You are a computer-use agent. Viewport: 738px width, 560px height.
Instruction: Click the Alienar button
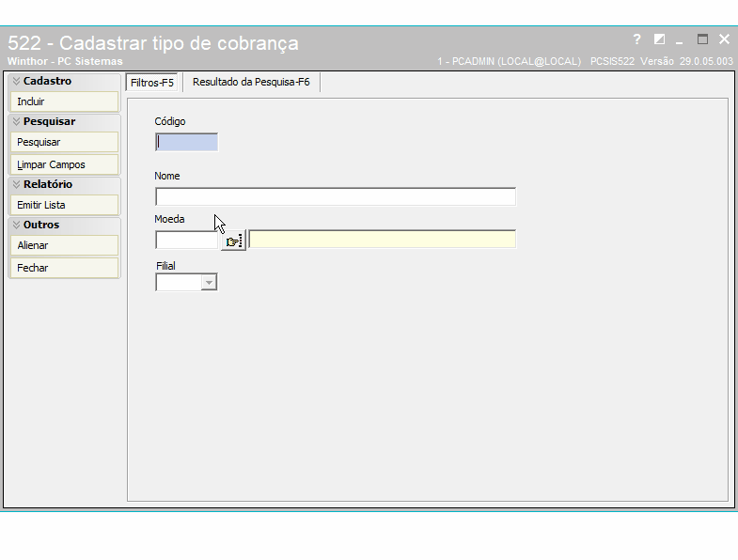pos(65,245)
